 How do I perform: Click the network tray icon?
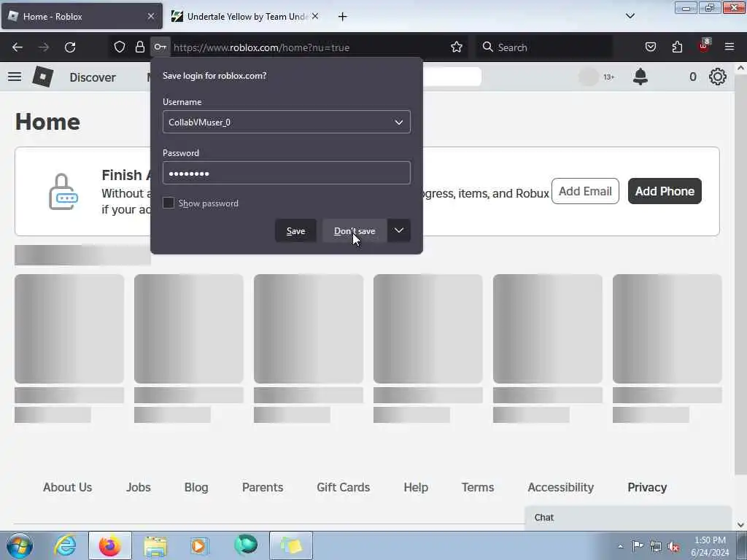(656, 547)
